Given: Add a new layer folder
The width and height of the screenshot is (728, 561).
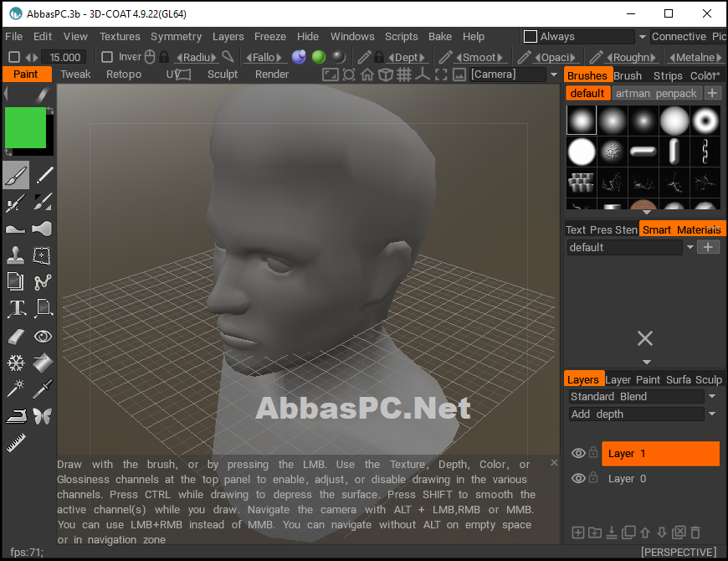Looking at the screenshot, I should click(595, 533).
